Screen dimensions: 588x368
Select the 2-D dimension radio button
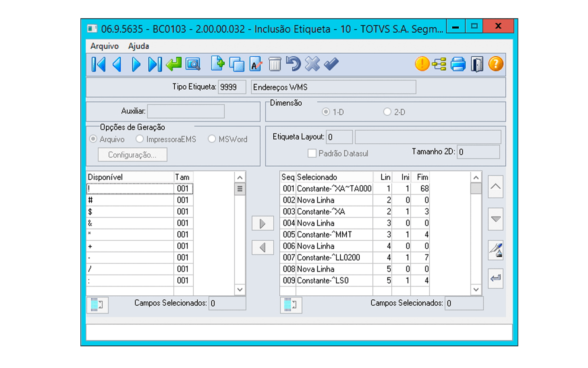[387, 112]
